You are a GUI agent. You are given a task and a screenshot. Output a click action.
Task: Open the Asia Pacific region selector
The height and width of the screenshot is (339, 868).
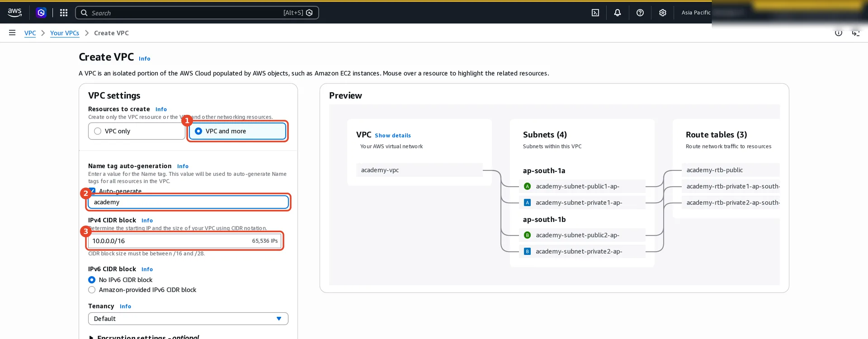click(696, 13)
